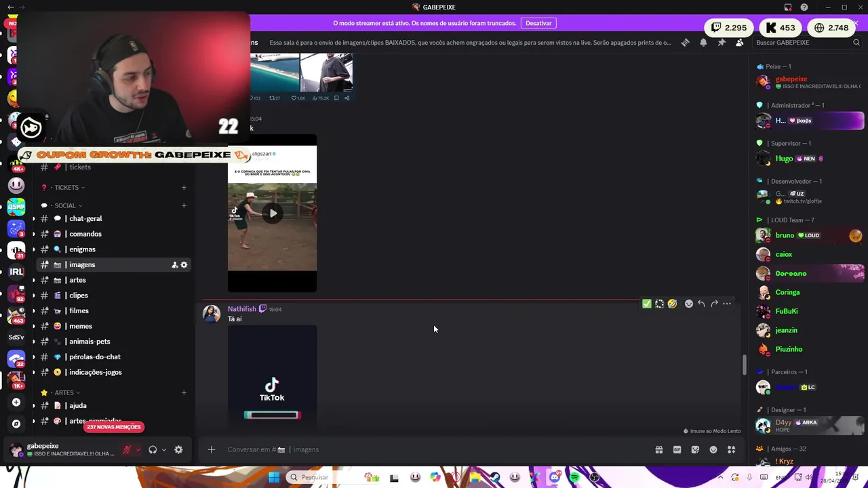Open notification settings bell icon
868x488 pixels.
click(703, 42)
